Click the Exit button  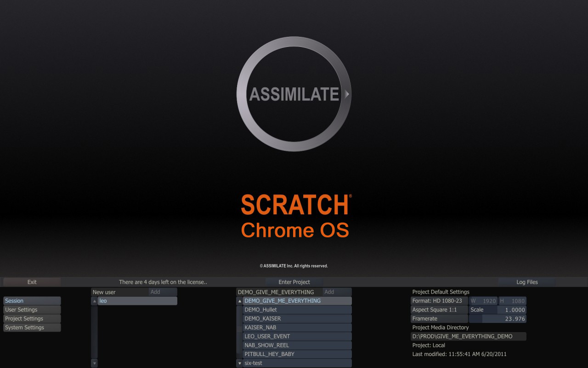32,282
